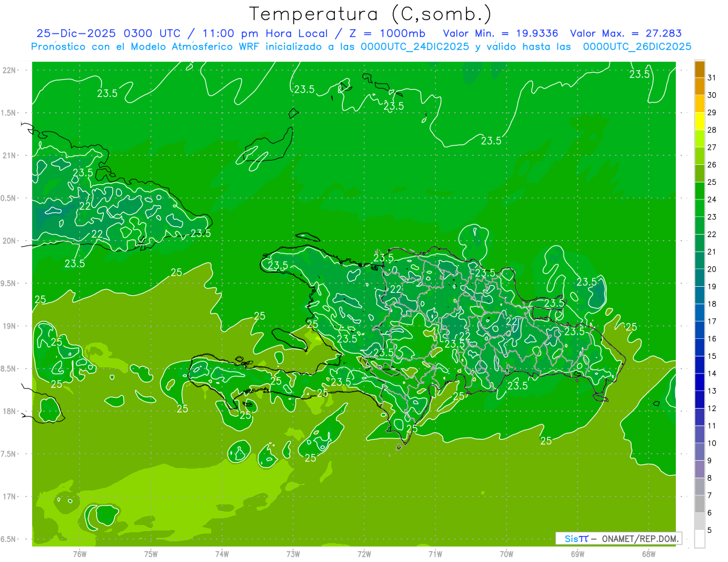
Task: Click the "76W" longitude axis label
Action: tap(79, 554)
